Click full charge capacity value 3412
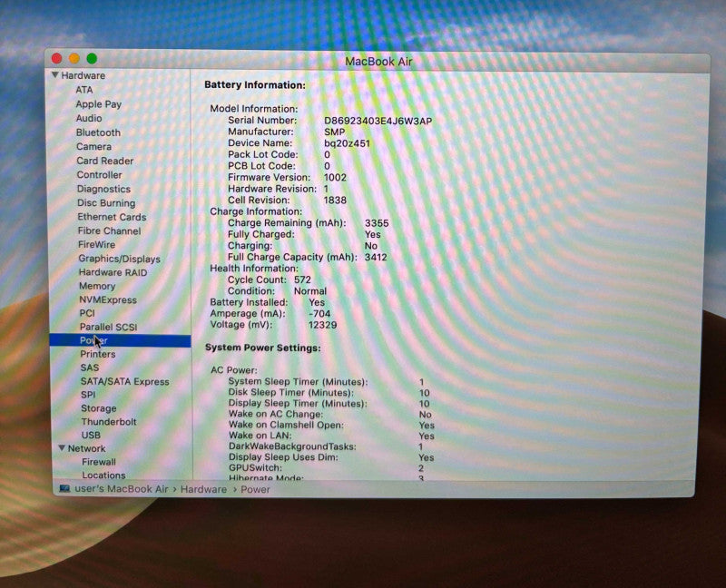 click(376, 257)
